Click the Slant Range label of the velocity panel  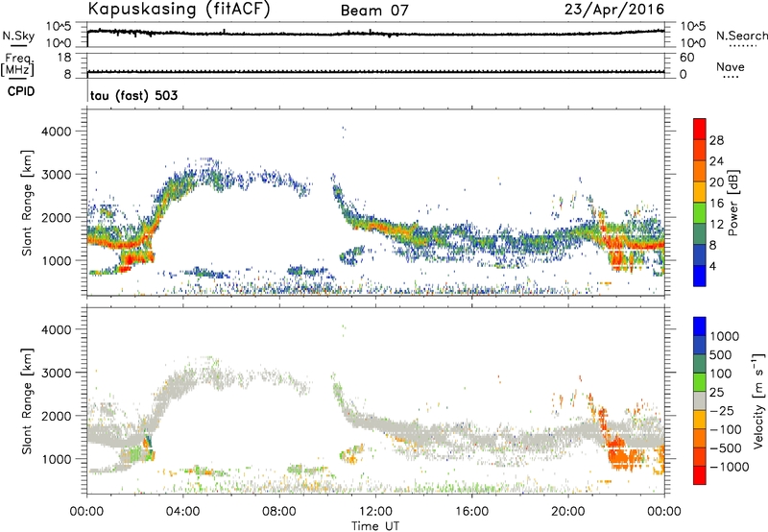[x=27, y=400]
